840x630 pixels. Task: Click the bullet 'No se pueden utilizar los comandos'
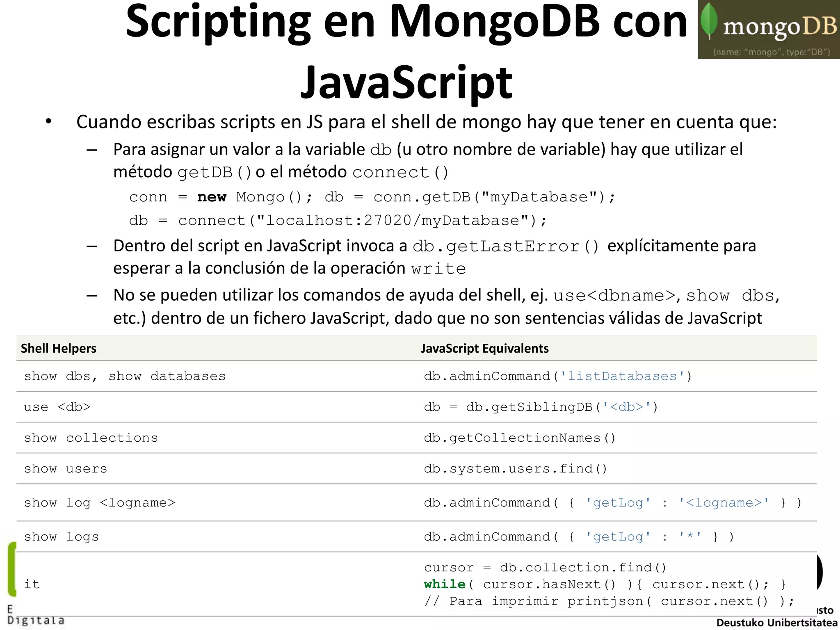coord(446,306)
